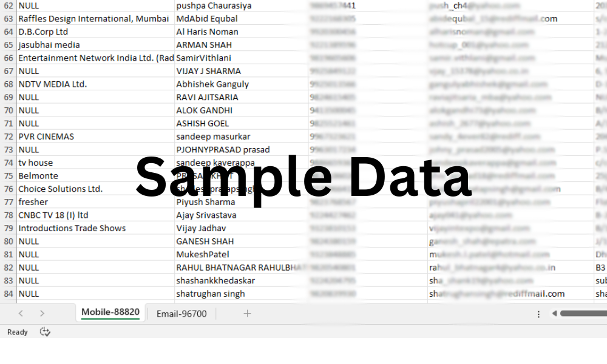
Task: Select the Al Haris Noman cell
Action: coord(242,32)
